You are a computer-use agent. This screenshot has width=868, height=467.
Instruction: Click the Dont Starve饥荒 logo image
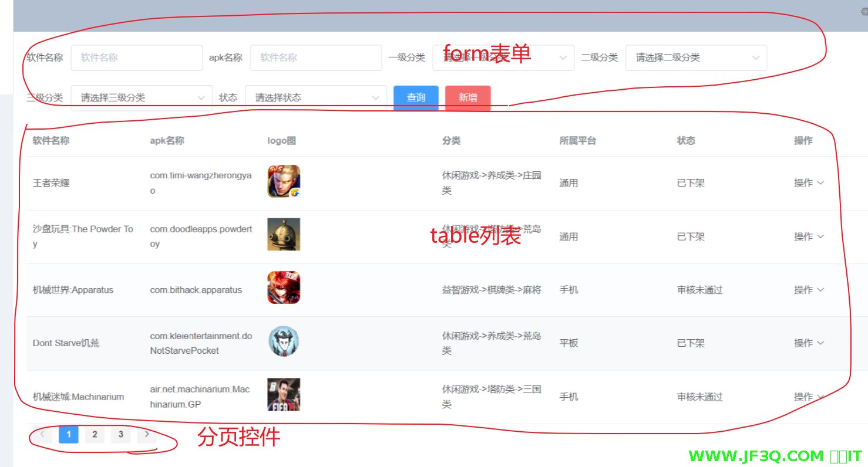click(284, 341)
